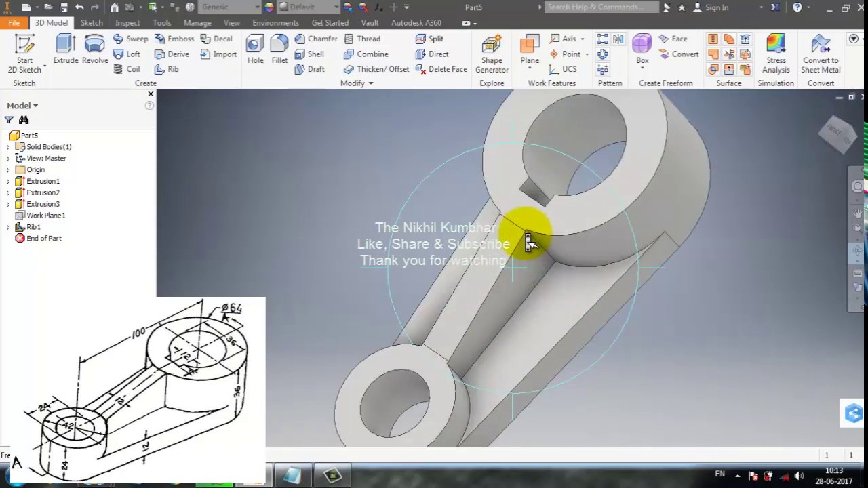This screenshot has height=488, width=868.
Task: Click the browser find binoculars icon
Action: 24,120
